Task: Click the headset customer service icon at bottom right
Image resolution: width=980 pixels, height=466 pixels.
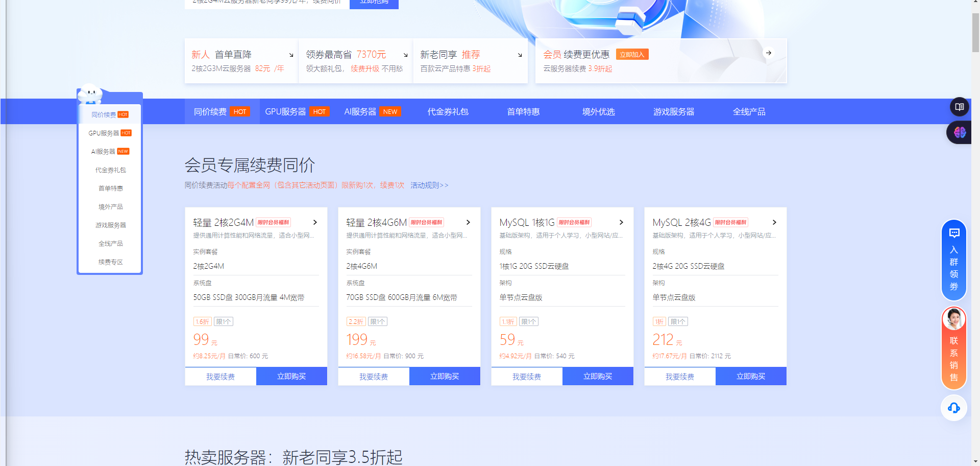Action: click(953, 408)
